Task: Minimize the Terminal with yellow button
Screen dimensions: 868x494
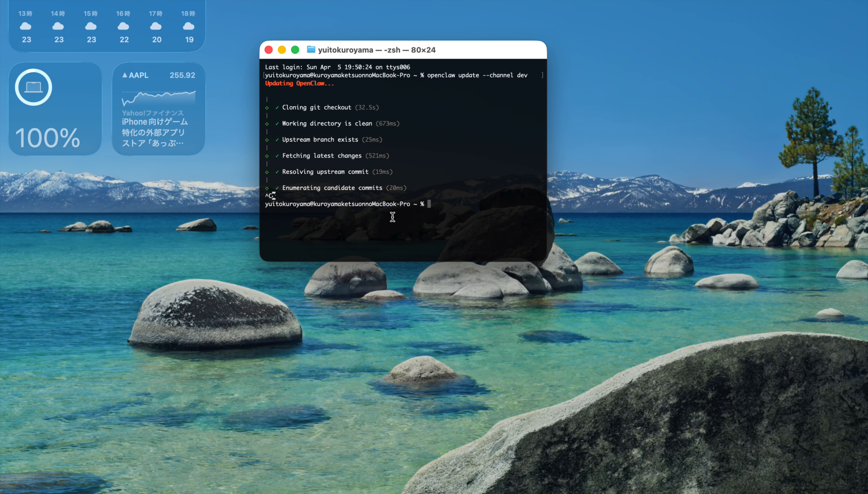Action: [282, 50]
